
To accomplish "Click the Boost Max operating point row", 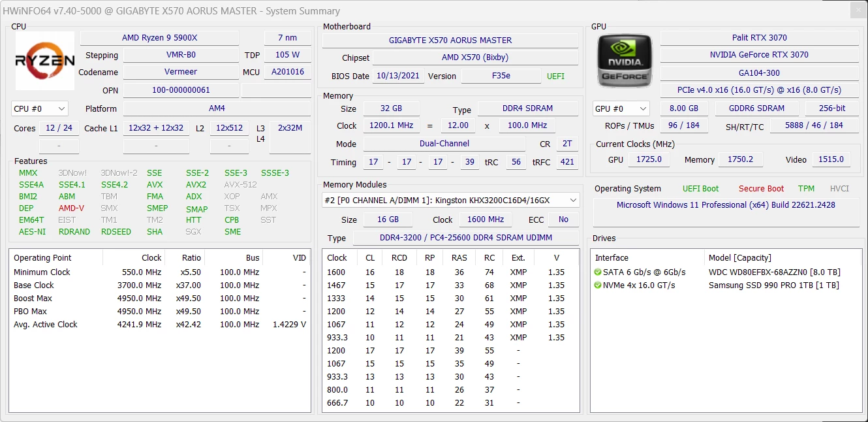I will coord(160,299).
